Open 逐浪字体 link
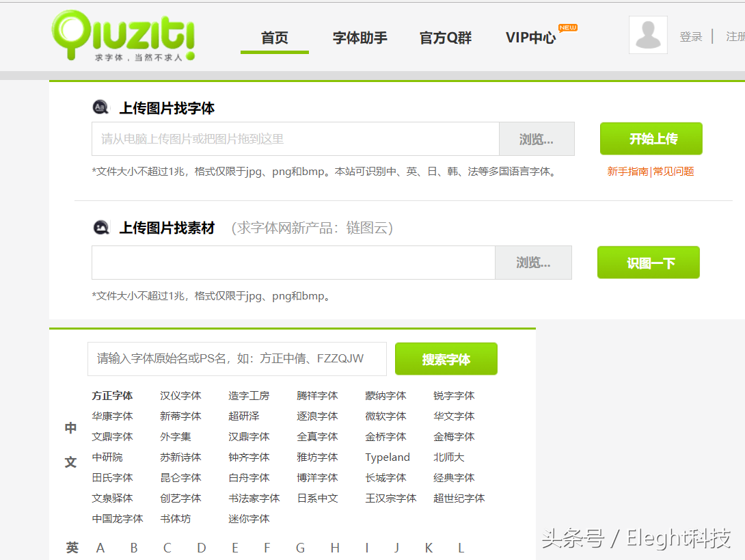Screen dimensions: 745x560 (317, 416)
